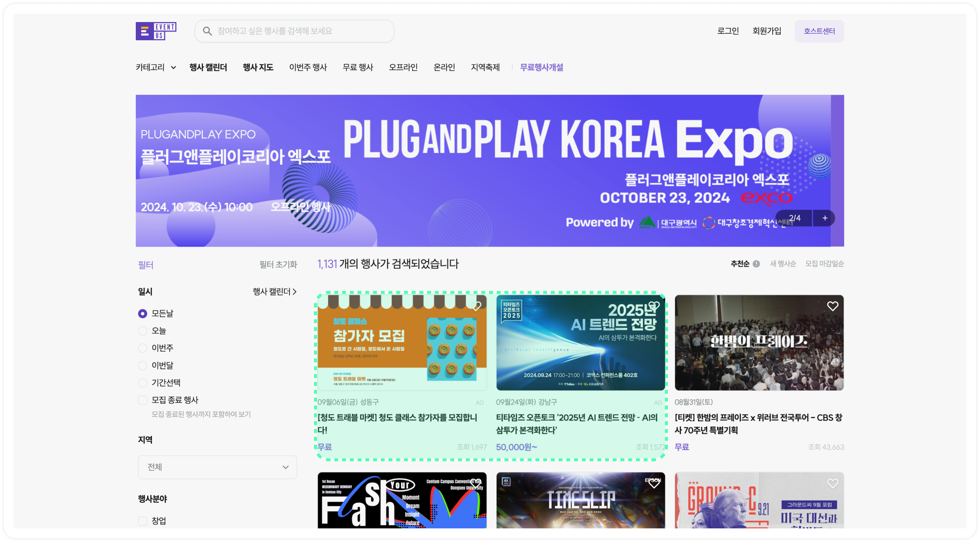
Task: Like the 그라운드씨 9월 포럼 card
Action: pyautogui.click(x=833, y=483)
